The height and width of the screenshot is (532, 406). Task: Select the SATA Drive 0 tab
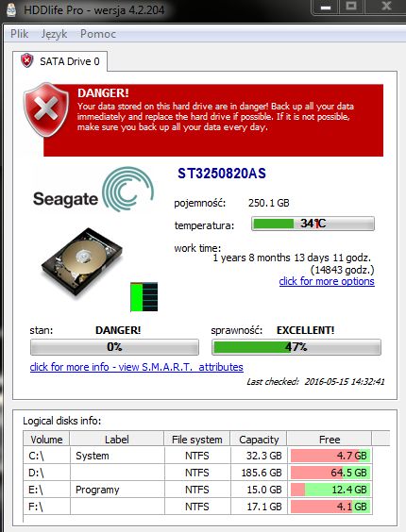(60, 61)
